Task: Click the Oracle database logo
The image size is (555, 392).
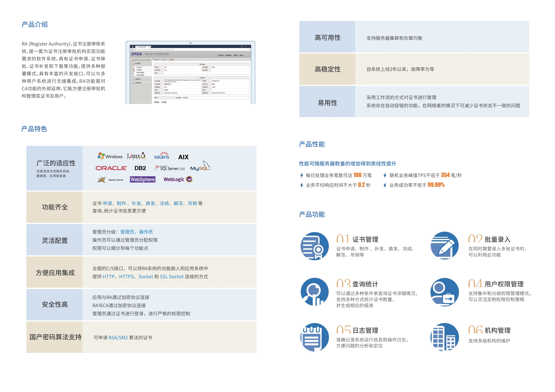Action: 111,168
